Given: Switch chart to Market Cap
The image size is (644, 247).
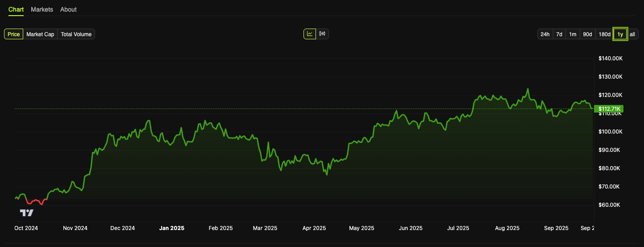Looking at the screenshot, I should [x=40, y=34].
